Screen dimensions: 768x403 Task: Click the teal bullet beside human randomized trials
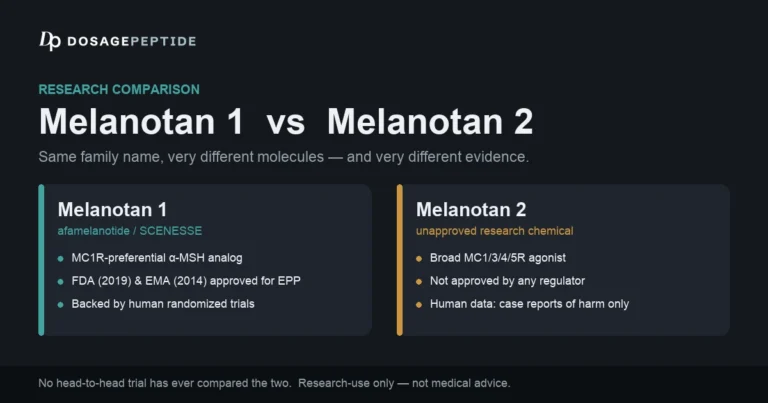61,305
